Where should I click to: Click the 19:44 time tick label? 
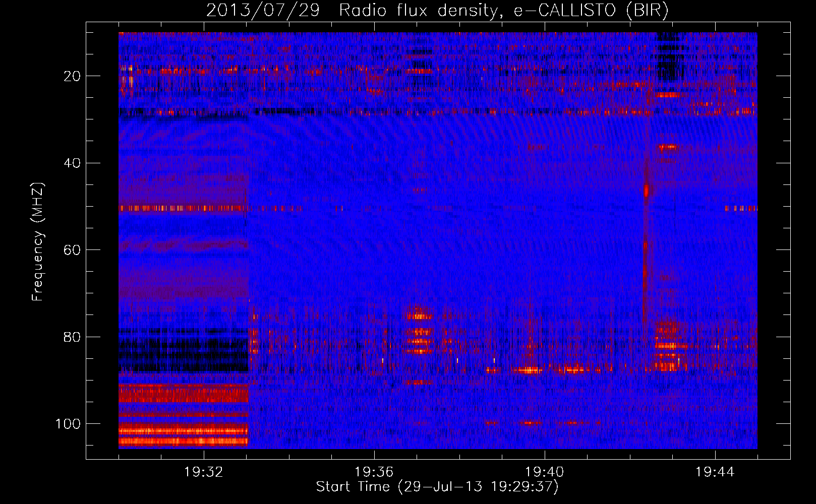[715, 472]
